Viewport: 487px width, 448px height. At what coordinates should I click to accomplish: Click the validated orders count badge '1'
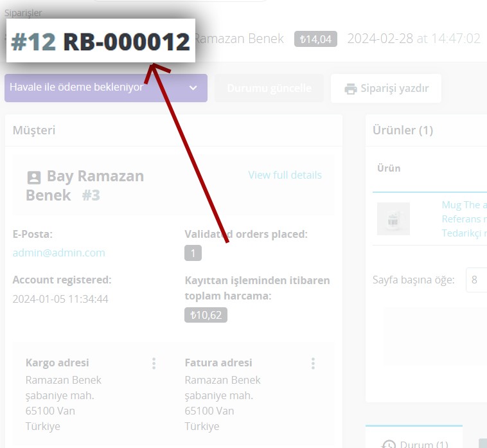point(193,253)
